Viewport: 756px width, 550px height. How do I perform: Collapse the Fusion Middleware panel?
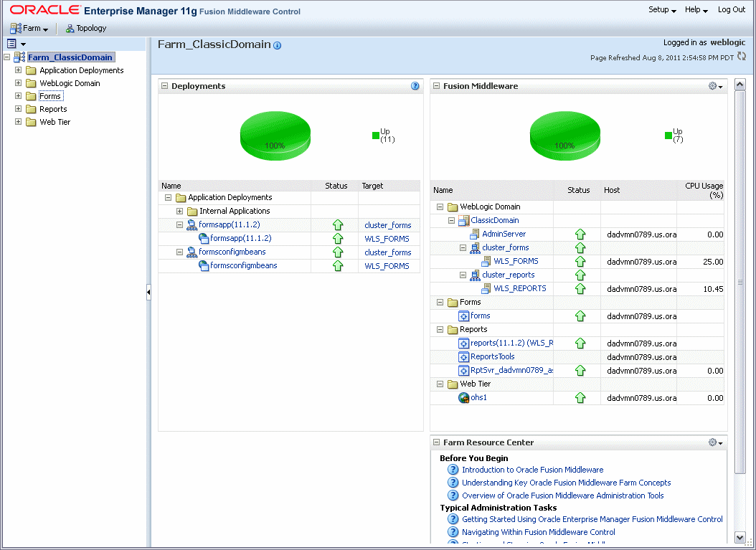(436, 86)
